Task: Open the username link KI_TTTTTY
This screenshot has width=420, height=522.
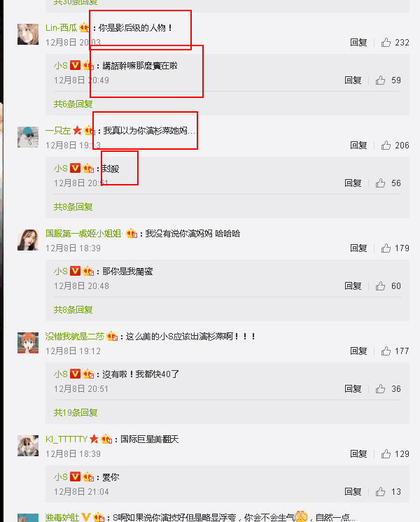Action: pos(66,439)
